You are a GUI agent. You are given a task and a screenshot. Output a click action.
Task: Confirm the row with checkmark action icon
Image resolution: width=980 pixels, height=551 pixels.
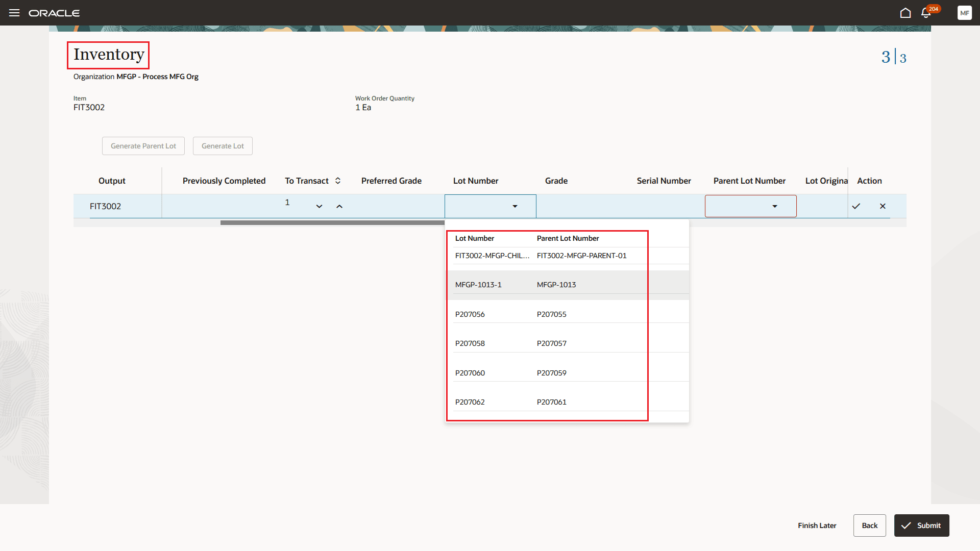(x=856, y=206)
